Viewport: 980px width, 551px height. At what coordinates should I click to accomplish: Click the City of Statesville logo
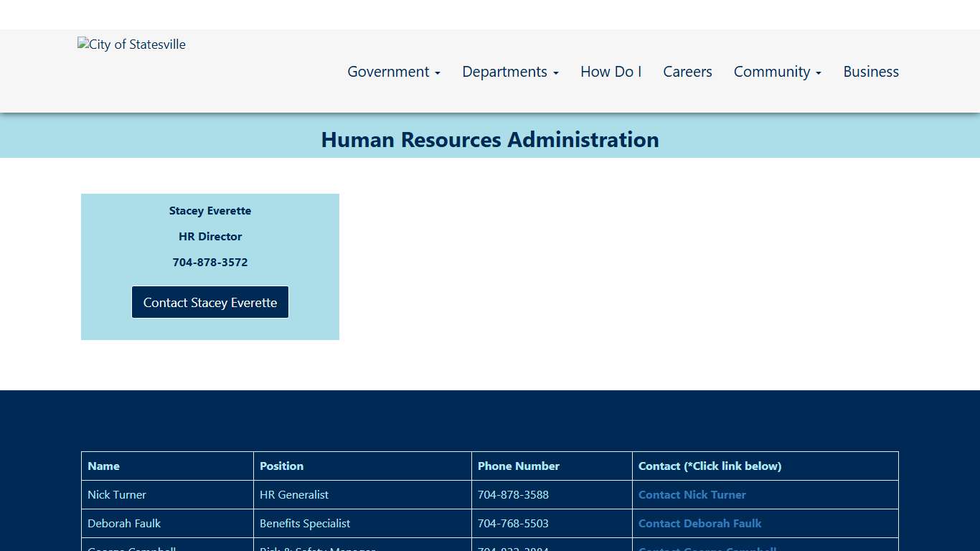pos(131,44)
